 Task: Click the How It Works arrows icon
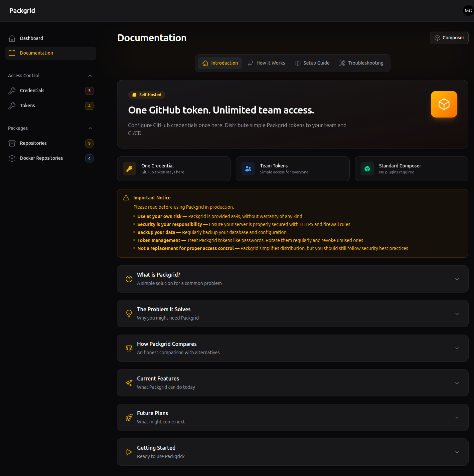tap(250, 63)
